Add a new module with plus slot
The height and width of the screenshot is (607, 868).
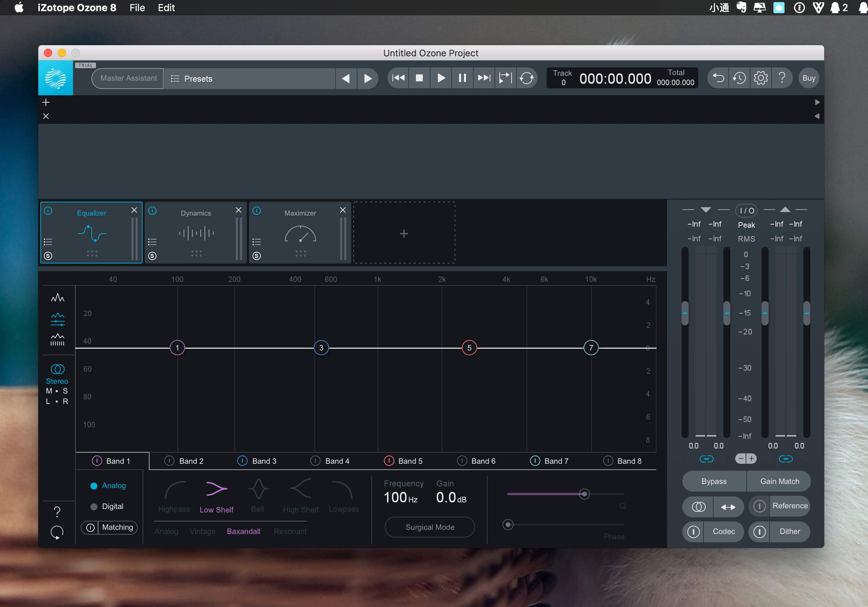pos(404,233)
